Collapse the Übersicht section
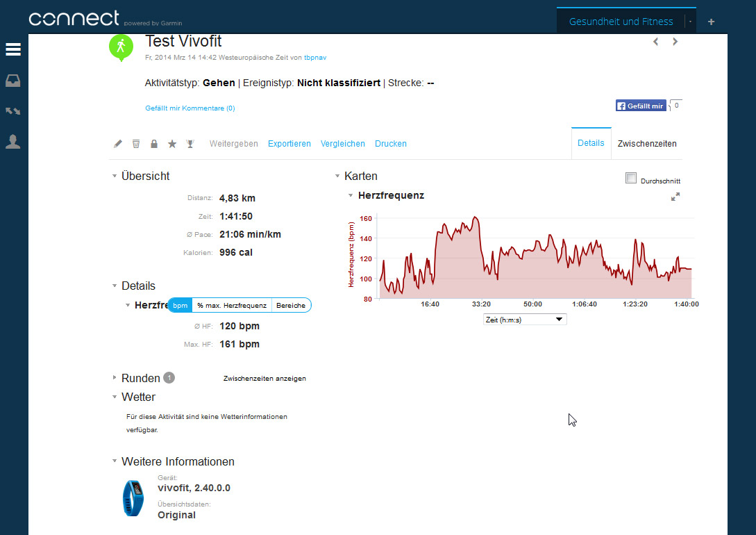The height and width of the screenshot is (535, 756). click(115, 176)
